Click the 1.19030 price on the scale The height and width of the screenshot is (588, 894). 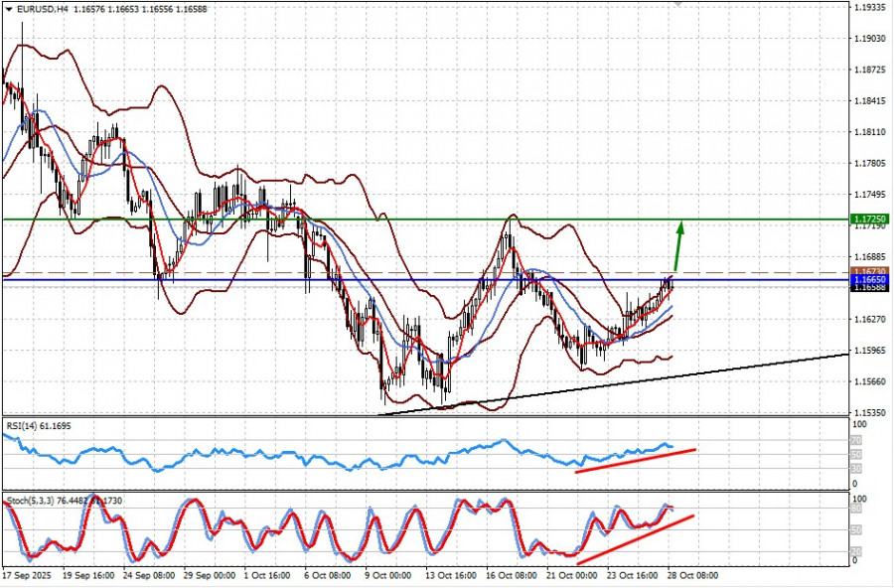click(x=870, y=39)
